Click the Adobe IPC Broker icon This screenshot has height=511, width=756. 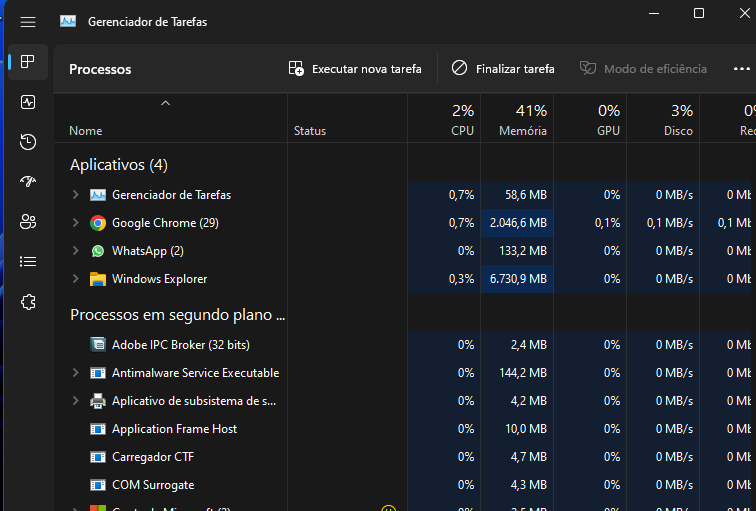pos(98,345)
